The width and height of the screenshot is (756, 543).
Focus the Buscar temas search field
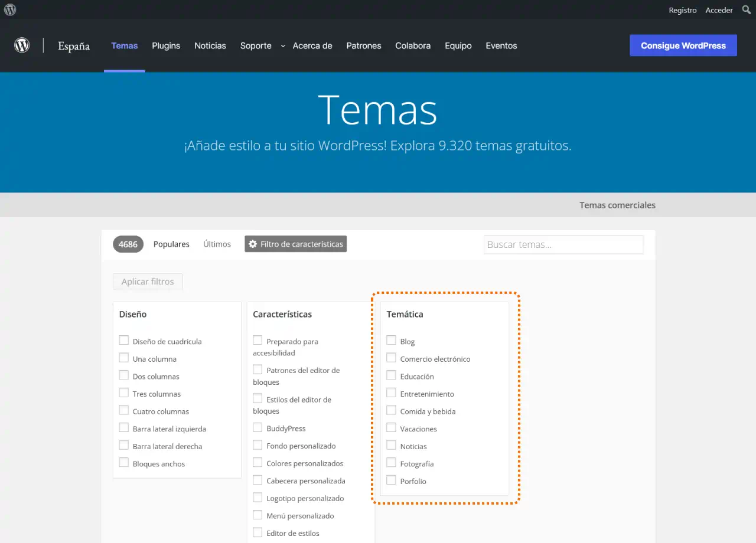[x=563, y=244]
